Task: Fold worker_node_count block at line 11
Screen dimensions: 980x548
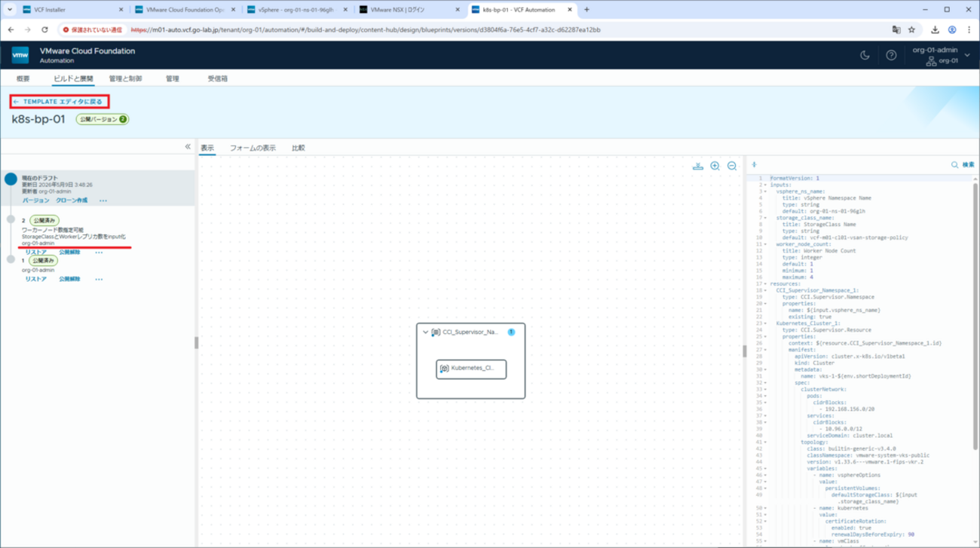Action: pos(765,244)
